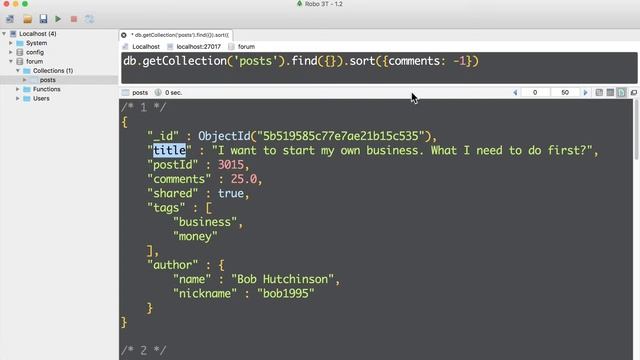Execute the query with the green play button

[58, 19]
